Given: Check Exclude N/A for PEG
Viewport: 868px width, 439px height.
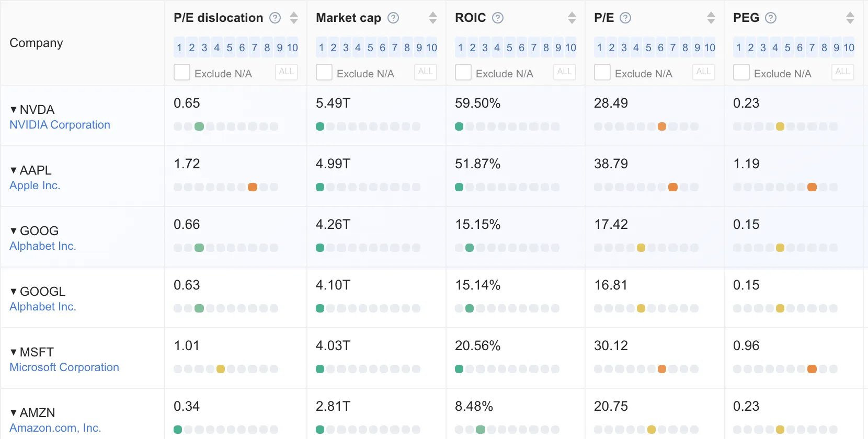Looking at the screenshot, I should click(x=741, y=72).
